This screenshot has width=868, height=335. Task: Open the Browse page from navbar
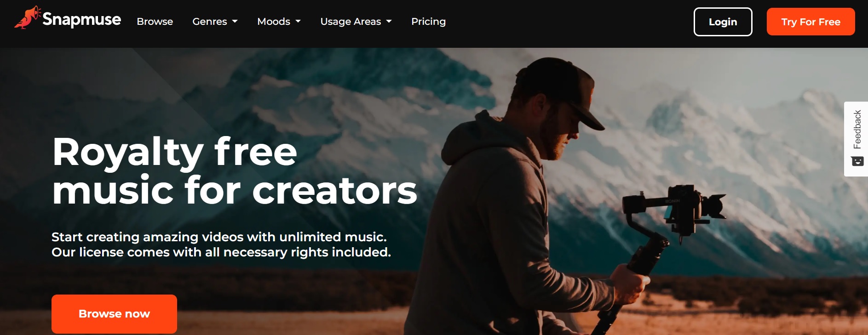(x=155, y=22)
